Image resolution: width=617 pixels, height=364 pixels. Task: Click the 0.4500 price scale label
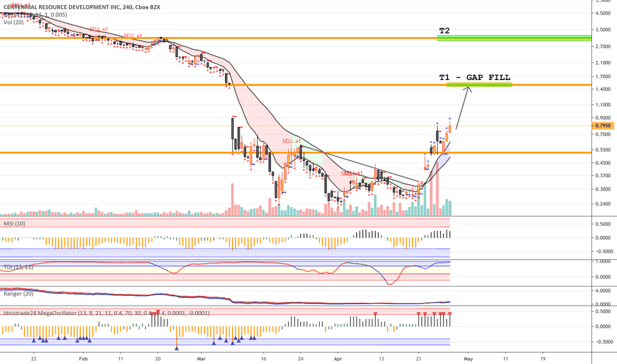603,163
